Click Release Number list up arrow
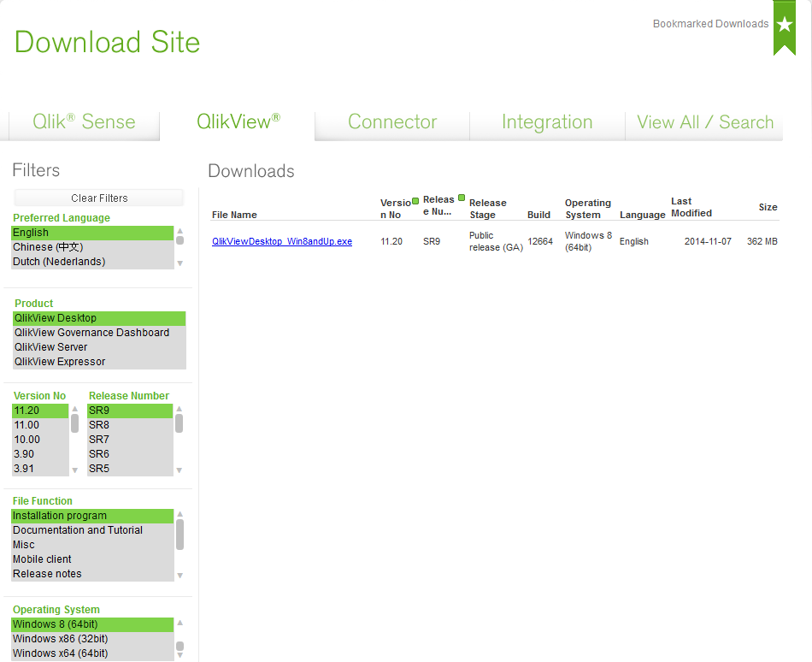This screenshot has height=662, width=812. click(179, 409)
